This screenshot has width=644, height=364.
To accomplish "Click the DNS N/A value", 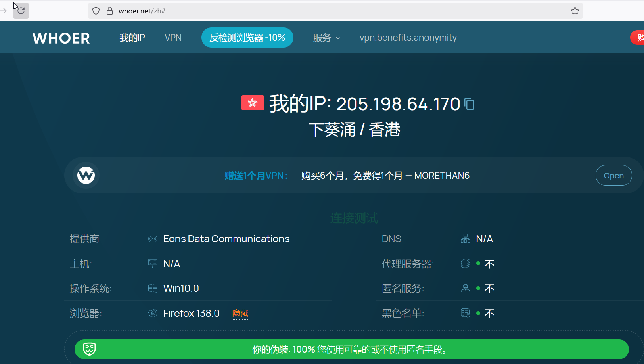I will (x=484, y=239).
